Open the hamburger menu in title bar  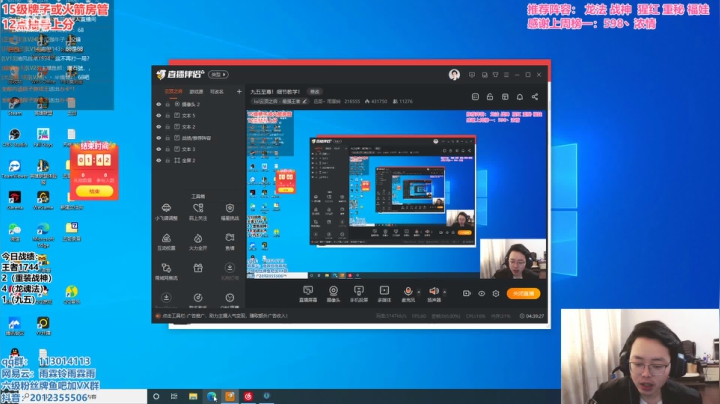[506, 74]
